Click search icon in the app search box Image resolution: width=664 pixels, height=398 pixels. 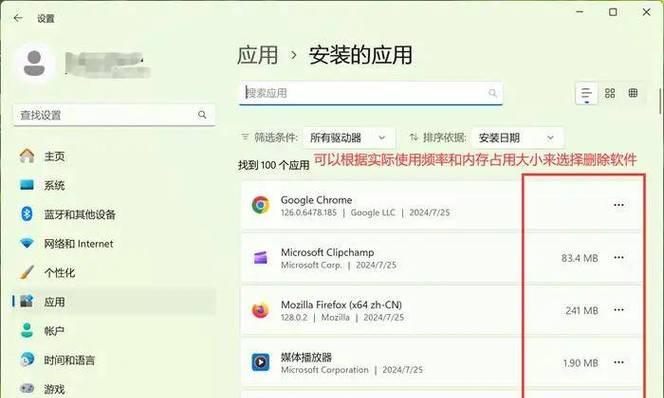point(492,93)
